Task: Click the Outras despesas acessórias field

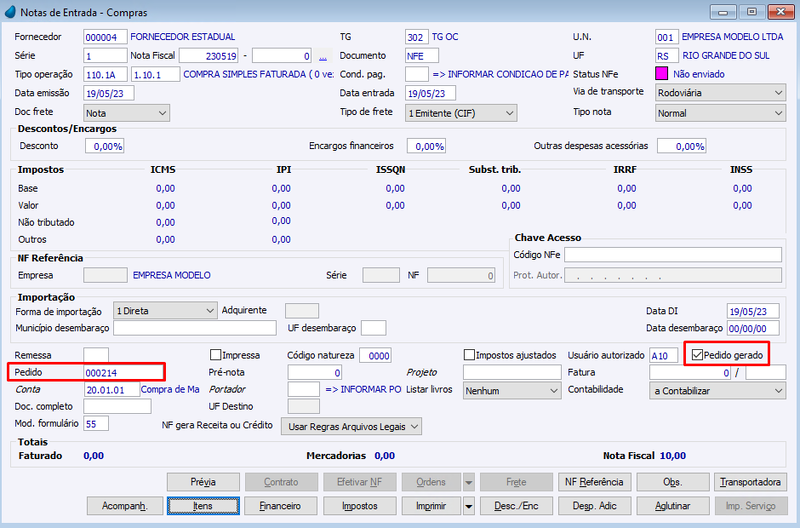Action: point(682,146)
